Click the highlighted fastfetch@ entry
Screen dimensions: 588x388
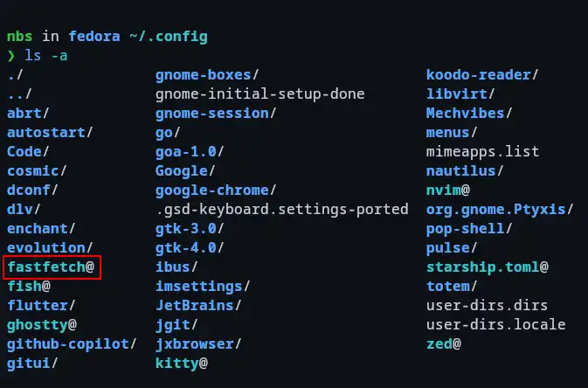coord(51,267)
